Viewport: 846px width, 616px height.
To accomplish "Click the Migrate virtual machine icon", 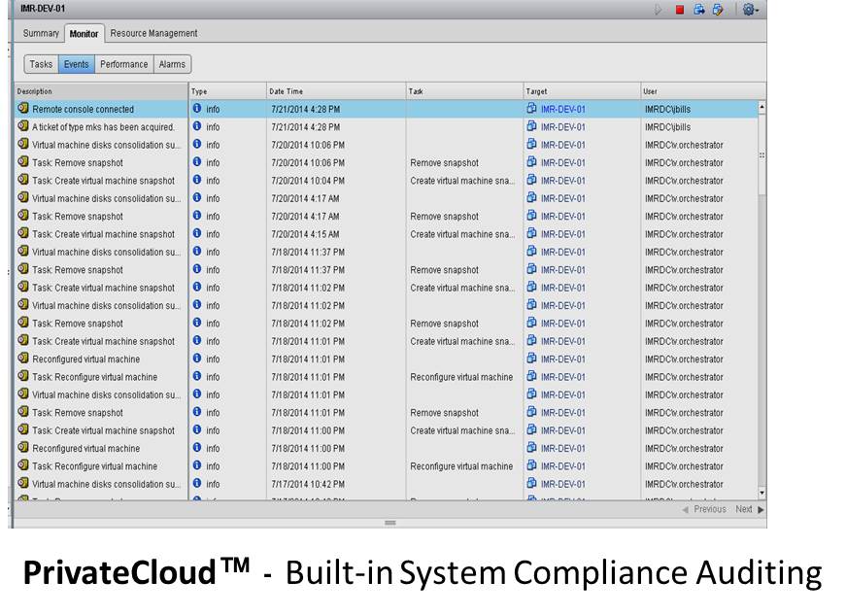I will 699,9.
